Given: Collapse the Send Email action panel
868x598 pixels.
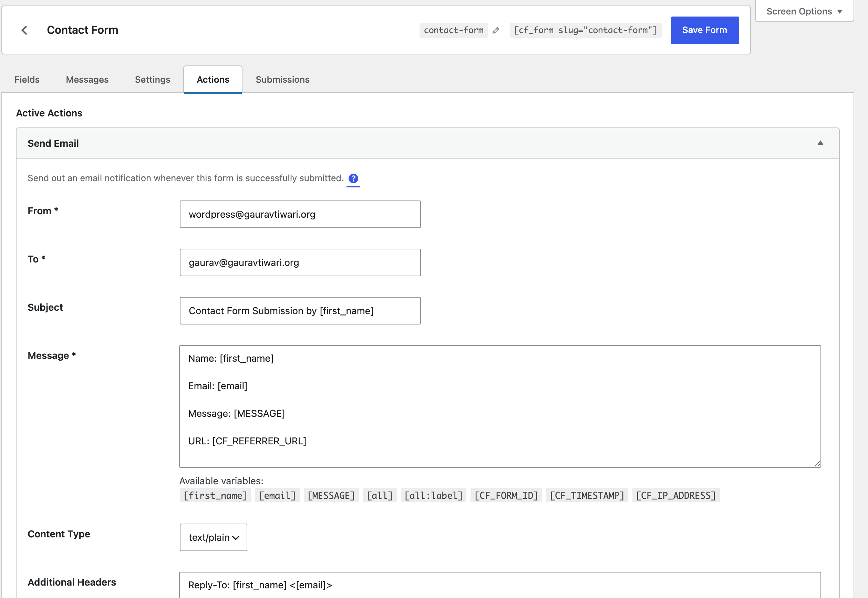Looking at the screenshot, I should pos(820,143).
